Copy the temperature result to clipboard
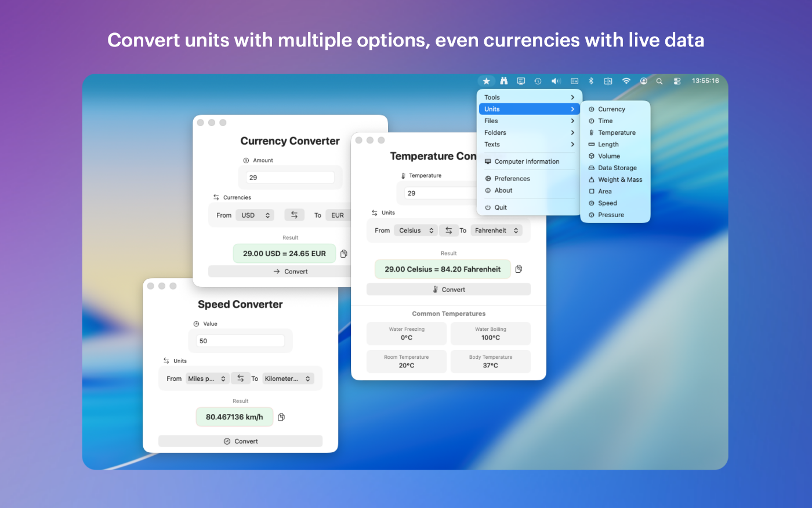 pyautogui.click(x=519, y=269)
